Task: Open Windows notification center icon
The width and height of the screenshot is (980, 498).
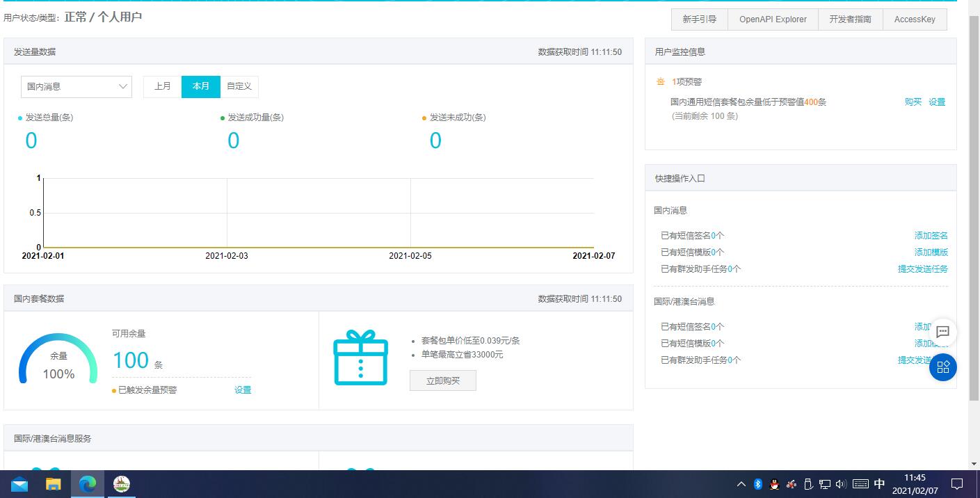Action: 957,484
